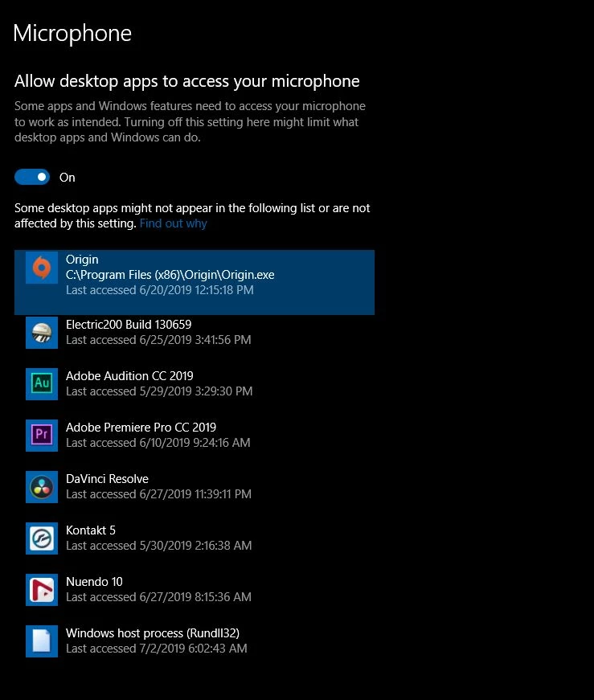Viewport: 594px width, 700px height.
Task: Click Origin's last accessed 6/20/2019 timestamp
Action: pos(160,290)
